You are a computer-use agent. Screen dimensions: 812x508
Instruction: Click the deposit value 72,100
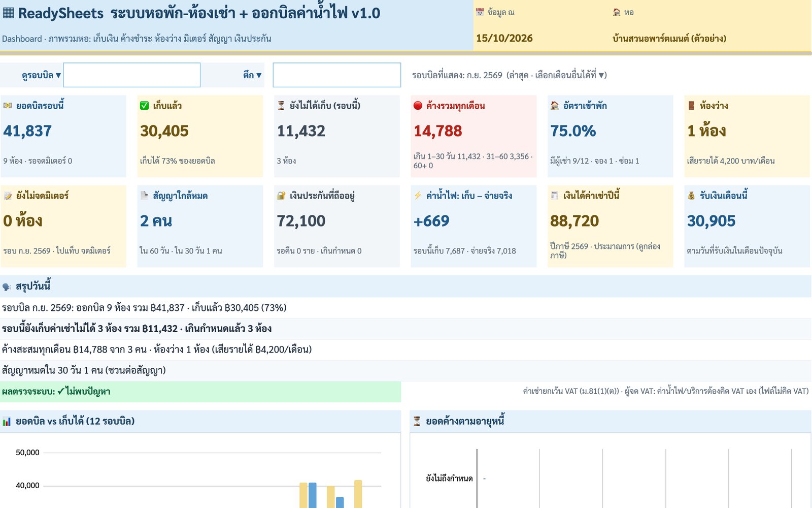point(301,221)
